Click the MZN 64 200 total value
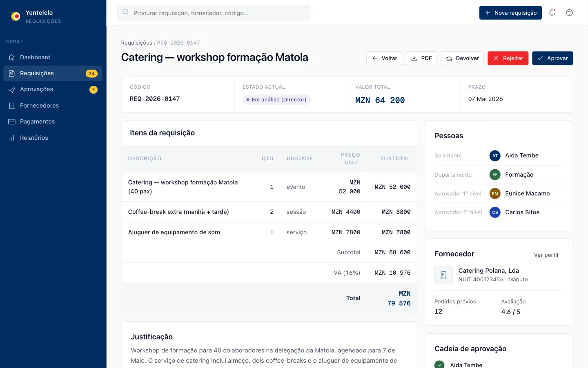This screenshot has width=588, height=368. click(380, 100)
